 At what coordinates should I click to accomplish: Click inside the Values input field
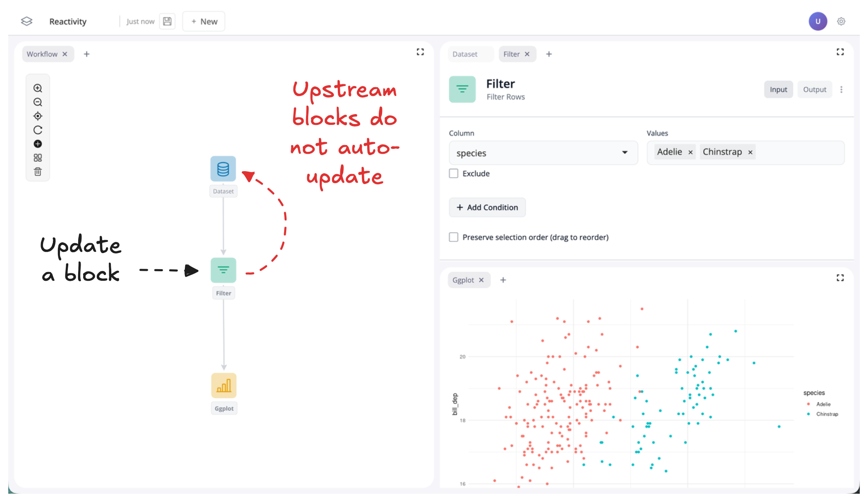(x=798, y=153)
